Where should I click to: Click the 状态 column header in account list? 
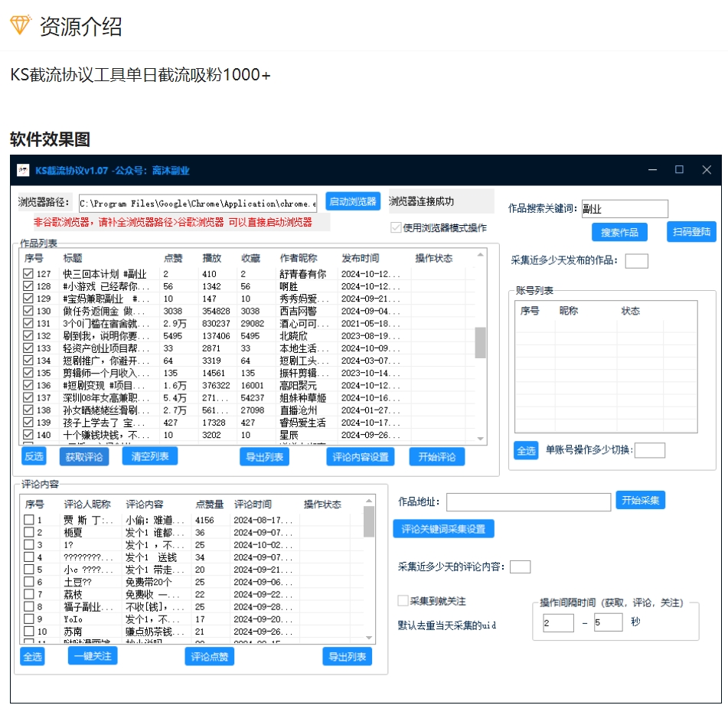pos(631,311)
